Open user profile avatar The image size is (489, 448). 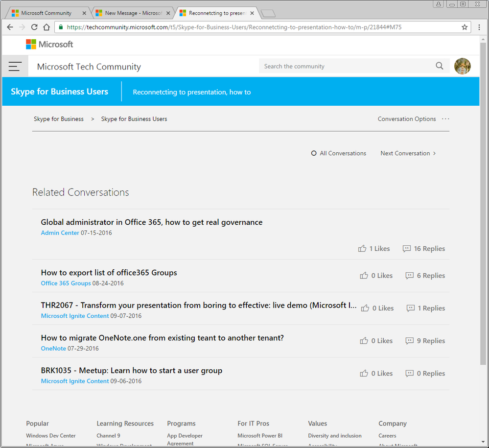(x=462, y=66)
